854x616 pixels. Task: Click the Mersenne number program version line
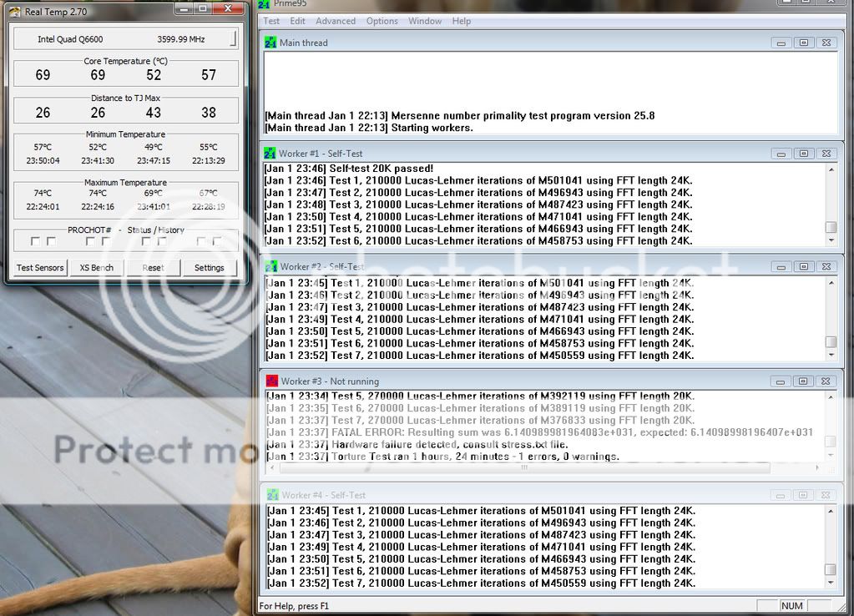(460, 115)
